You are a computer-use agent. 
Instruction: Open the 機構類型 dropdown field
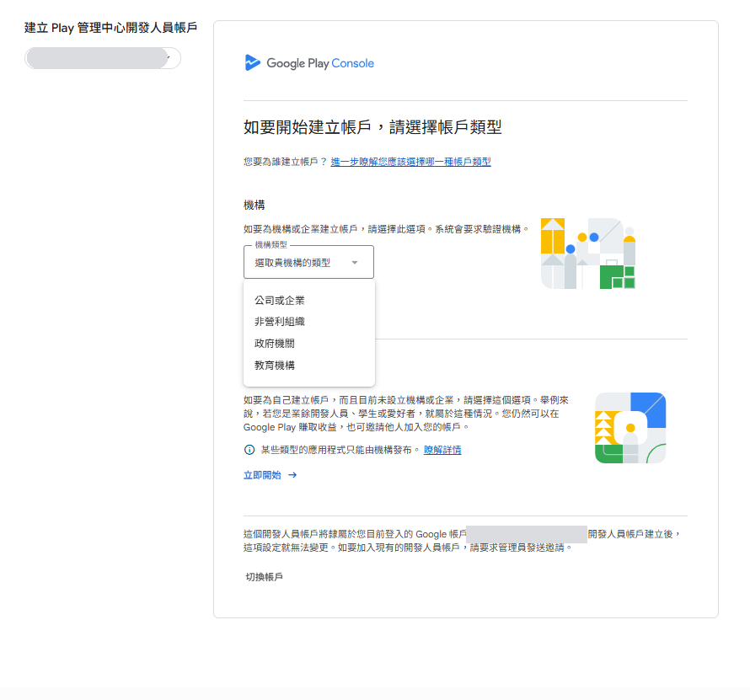308,262
